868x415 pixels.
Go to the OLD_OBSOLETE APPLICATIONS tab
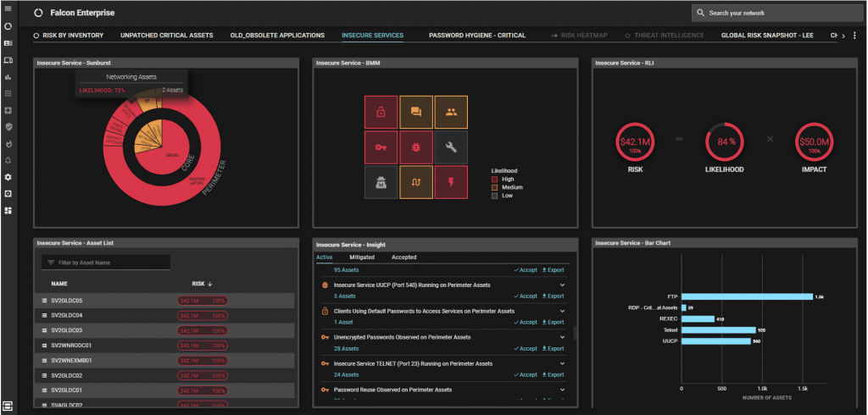[277, 36]
